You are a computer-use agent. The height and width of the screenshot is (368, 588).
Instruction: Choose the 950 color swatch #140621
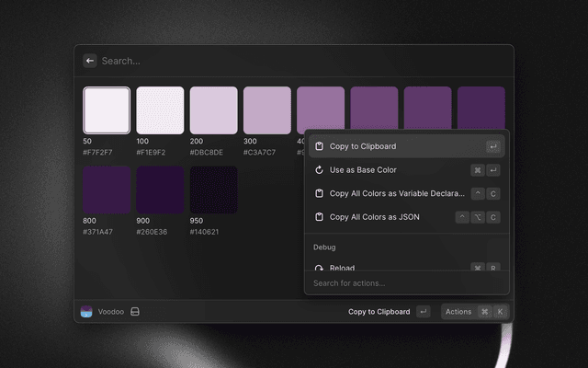213,190
